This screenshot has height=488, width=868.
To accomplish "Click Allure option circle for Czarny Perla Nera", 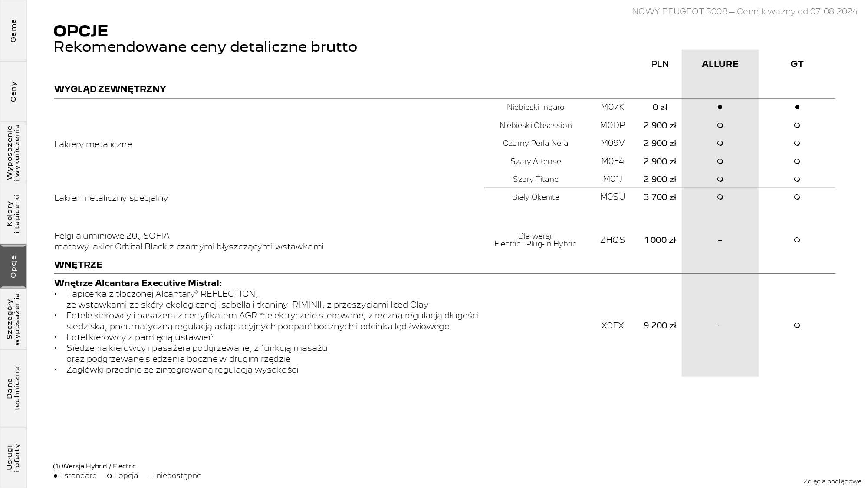I will click(x=720, y=143).
